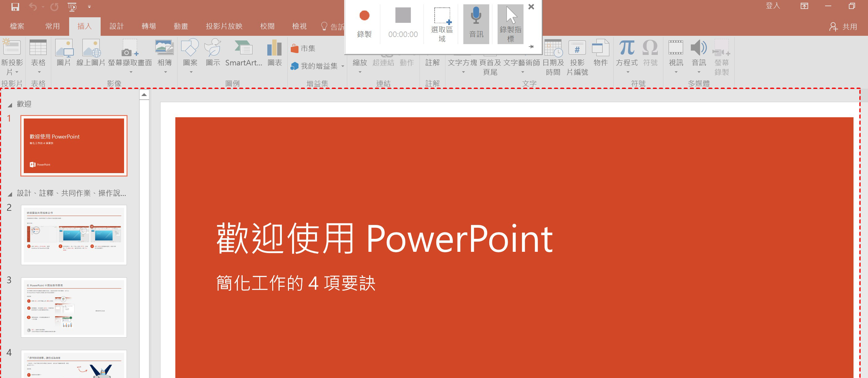The image size is (868, 378).
Task: Open 市集 store add-ins
Action: pyautogui.click(x=303, y=48)
